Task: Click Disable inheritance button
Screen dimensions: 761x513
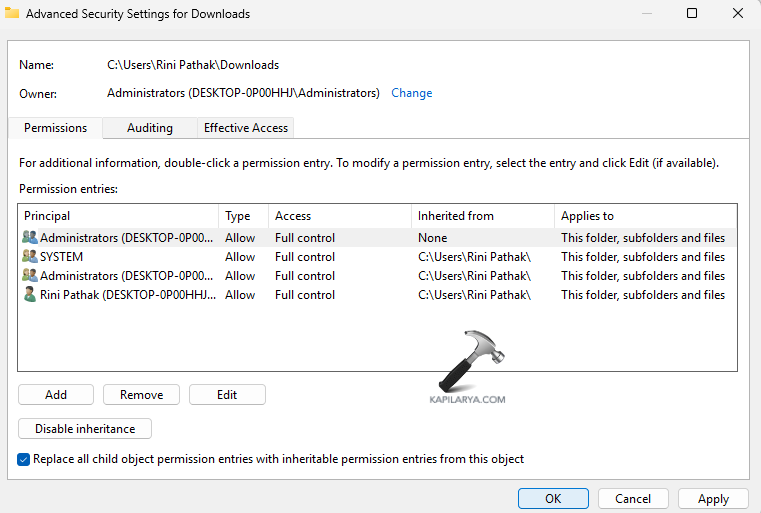Action: pyautogui.click(x=85, y=429)
